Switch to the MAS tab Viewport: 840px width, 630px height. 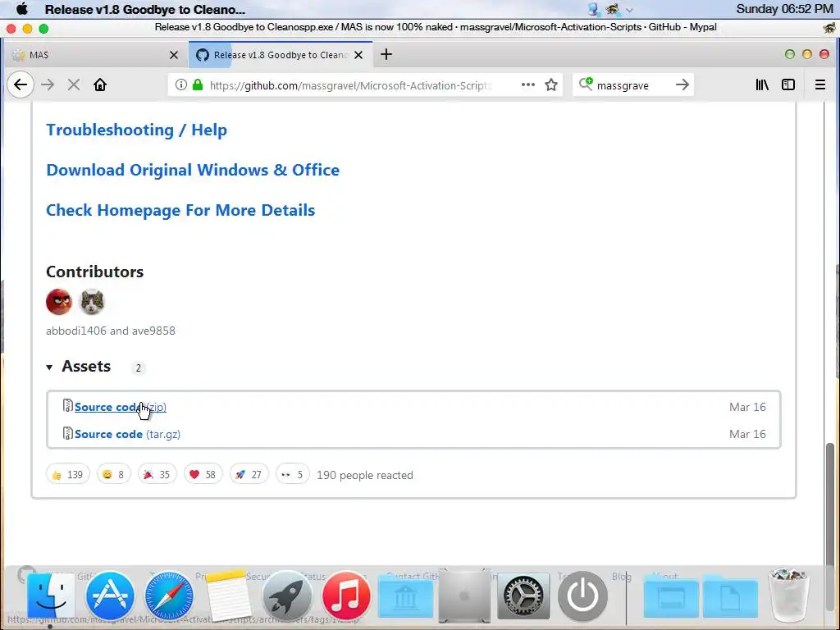(95, 55)
